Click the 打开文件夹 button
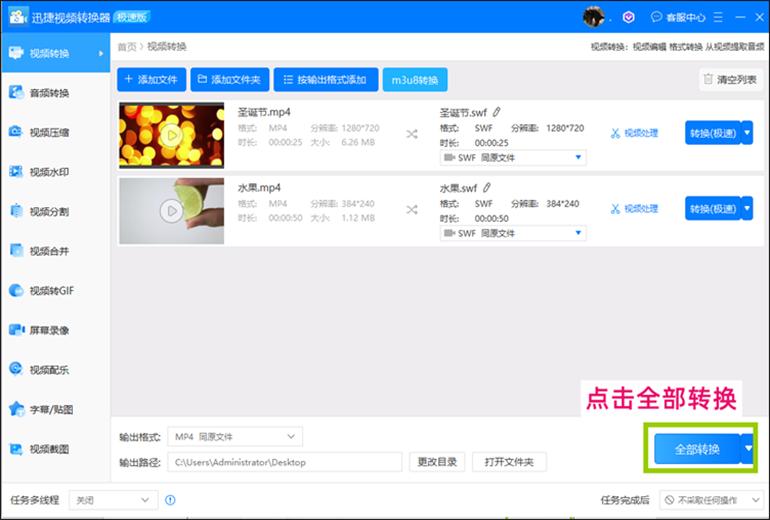770x520 pixels. point(509,462)
